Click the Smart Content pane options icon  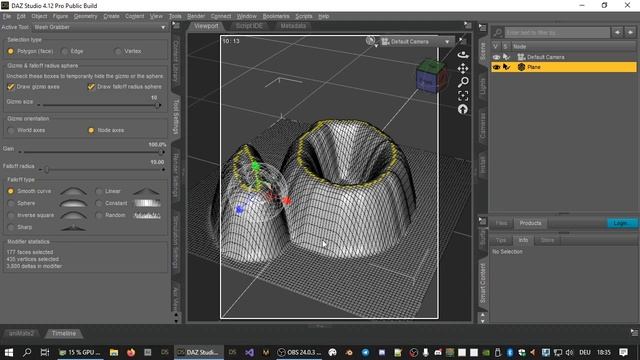(x=482, y=221)
